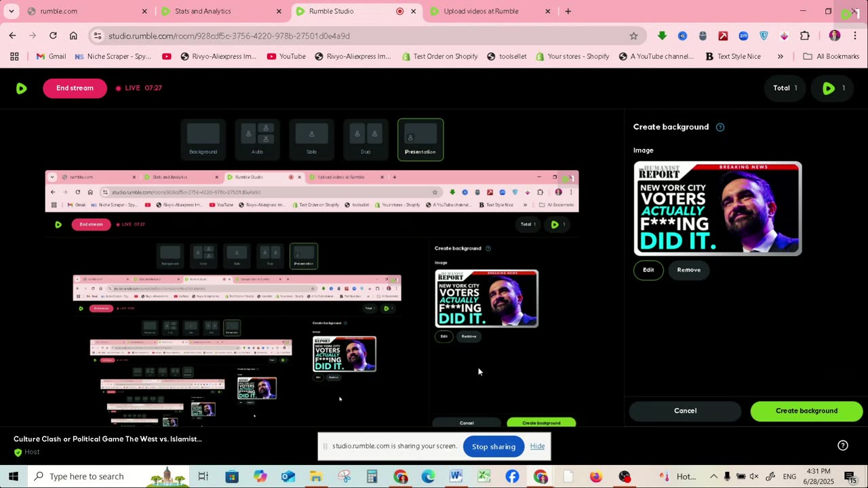Open the toolsellet bookmark
Viewport: 868px width, 488px height.
click(507, 56)
